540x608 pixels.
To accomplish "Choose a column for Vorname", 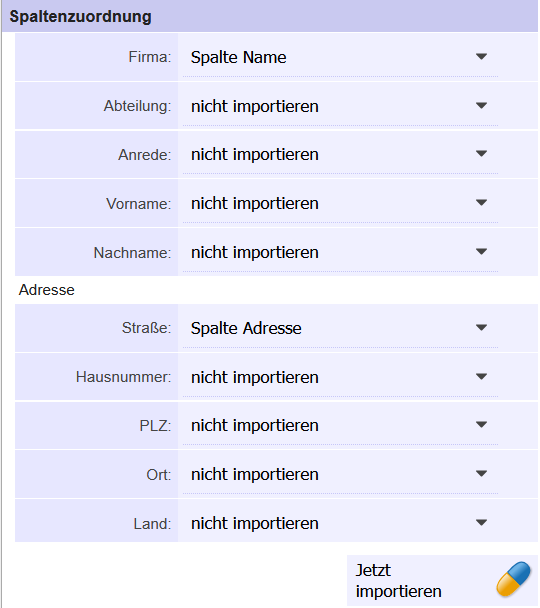I will tap(340, 204).
